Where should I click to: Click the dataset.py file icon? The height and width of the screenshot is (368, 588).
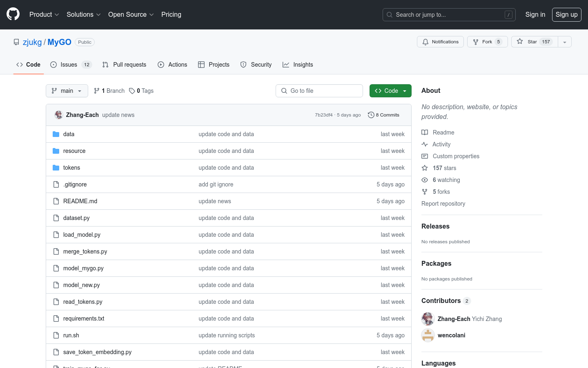coord(56,218)
